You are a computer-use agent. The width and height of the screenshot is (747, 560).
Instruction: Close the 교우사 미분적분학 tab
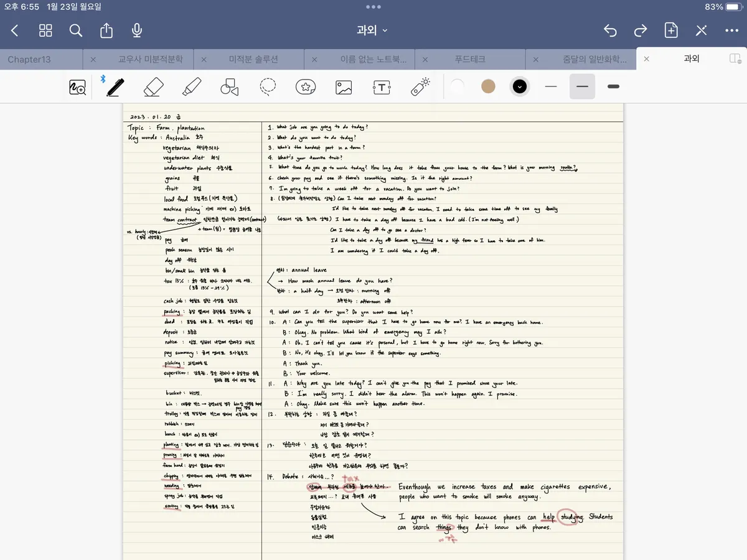tap(93, 59)
